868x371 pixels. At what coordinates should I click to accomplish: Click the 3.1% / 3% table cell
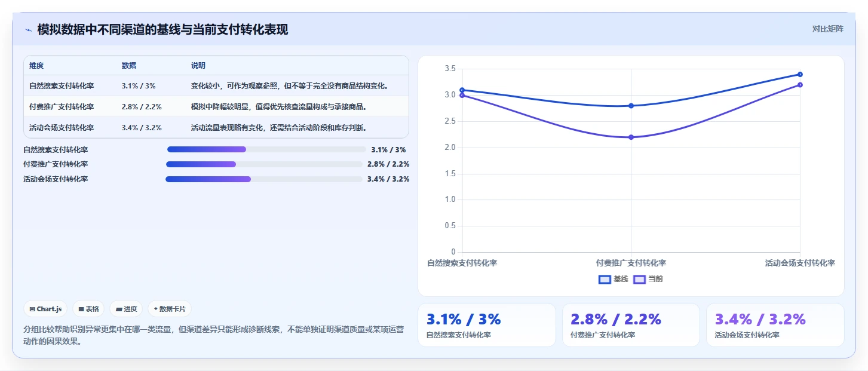coord(139,85)
